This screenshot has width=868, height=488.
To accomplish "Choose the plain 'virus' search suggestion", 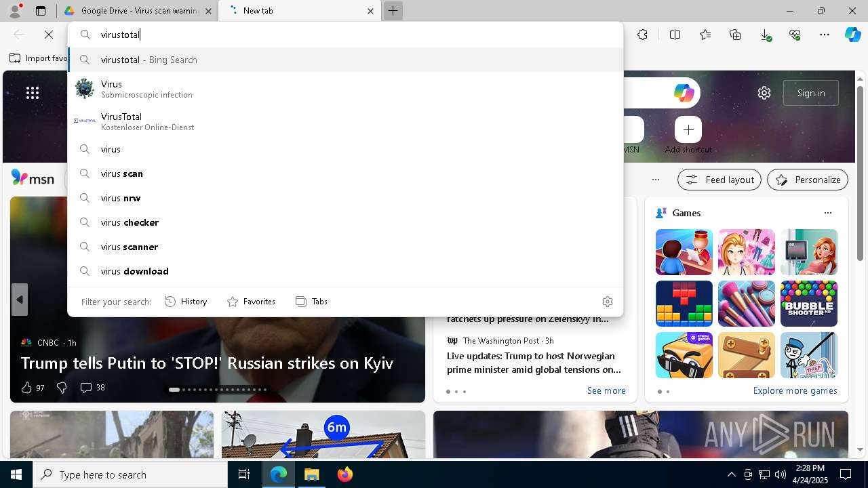I will 345,149.
